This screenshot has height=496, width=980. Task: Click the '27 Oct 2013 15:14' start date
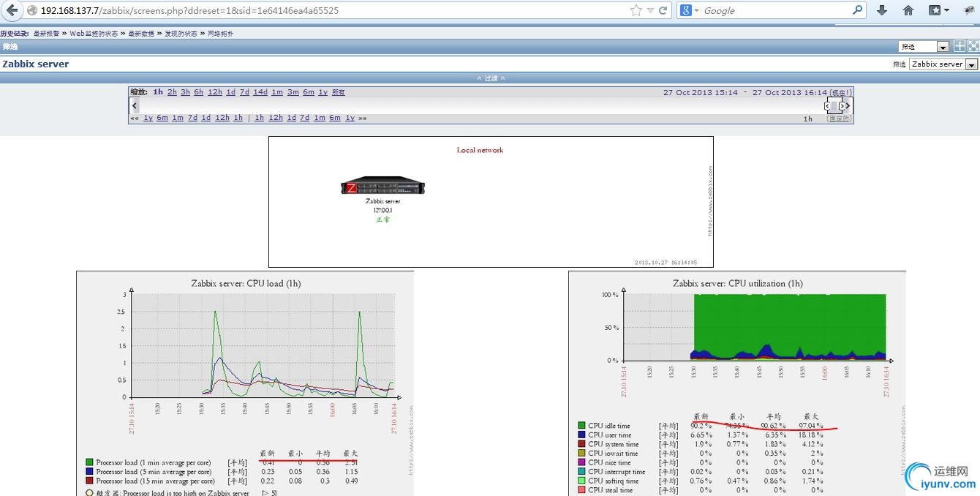(x=701, y=93)
